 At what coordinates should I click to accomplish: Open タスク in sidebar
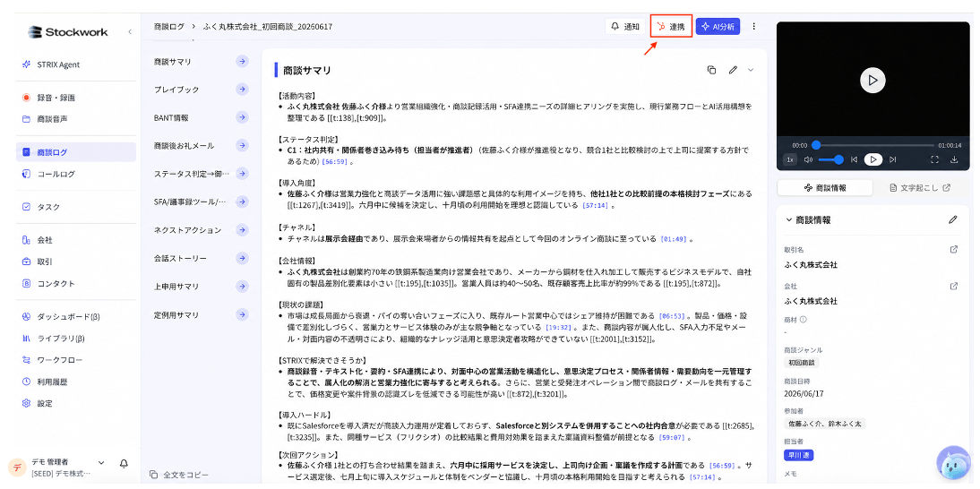click(75, 207)
